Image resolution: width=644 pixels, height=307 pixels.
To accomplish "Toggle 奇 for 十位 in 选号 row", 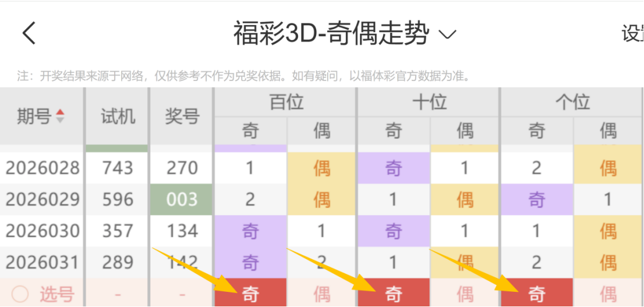I will coord(394,294).
